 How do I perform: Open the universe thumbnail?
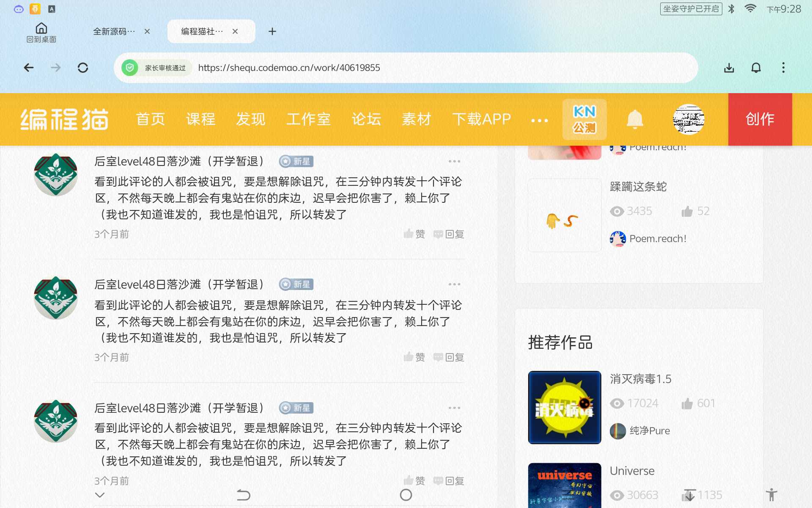pyautogui.click(x=565, y=485)
